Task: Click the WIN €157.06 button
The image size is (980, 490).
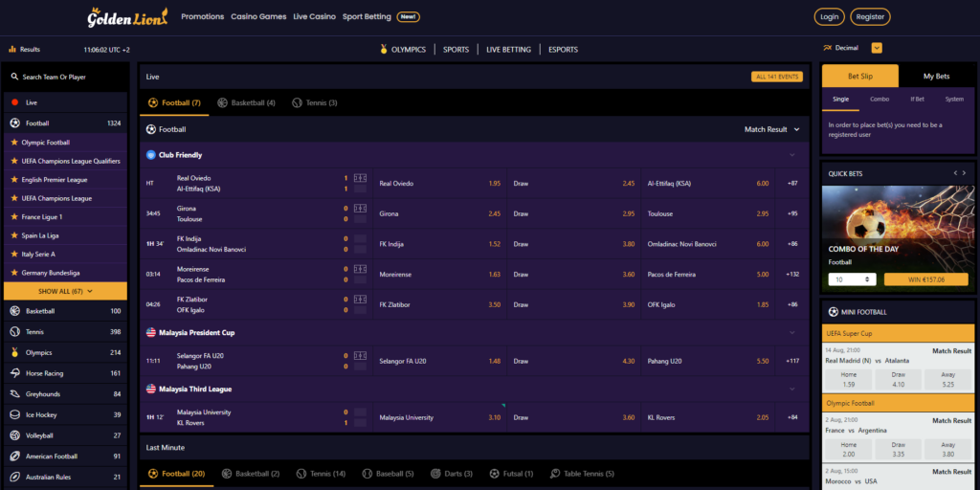Action: tap(926, 279)
